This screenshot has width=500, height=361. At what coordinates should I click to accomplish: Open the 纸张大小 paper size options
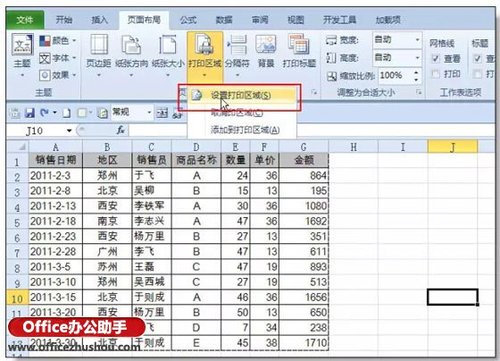click(x=168, y=55)
